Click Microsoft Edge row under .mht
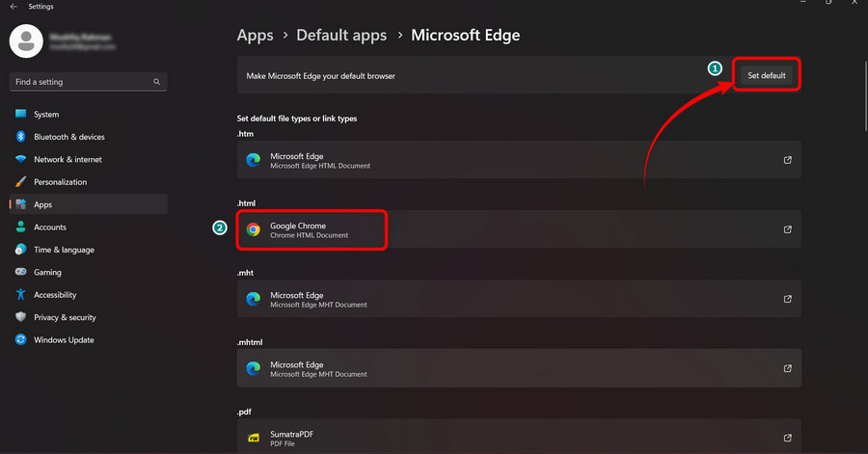The width and height of the screenshot is (868, 454). (519, 299)
